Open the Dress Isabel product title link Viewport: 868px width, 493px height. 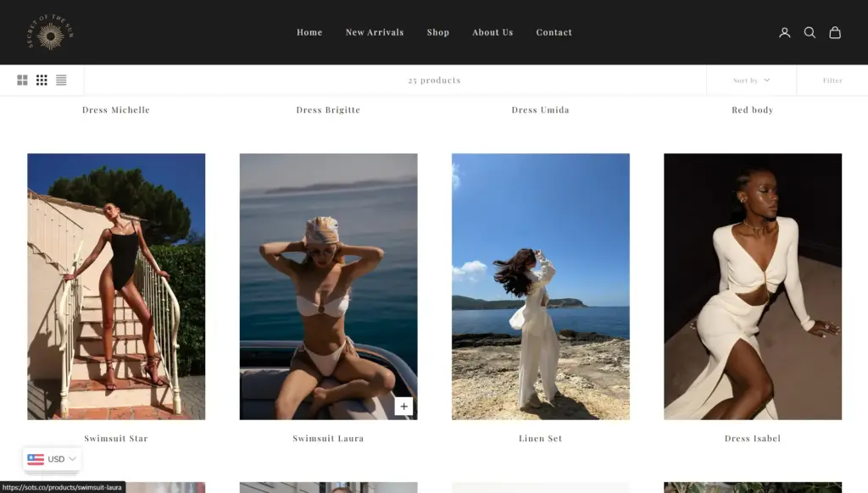click(x=753, y=439)
